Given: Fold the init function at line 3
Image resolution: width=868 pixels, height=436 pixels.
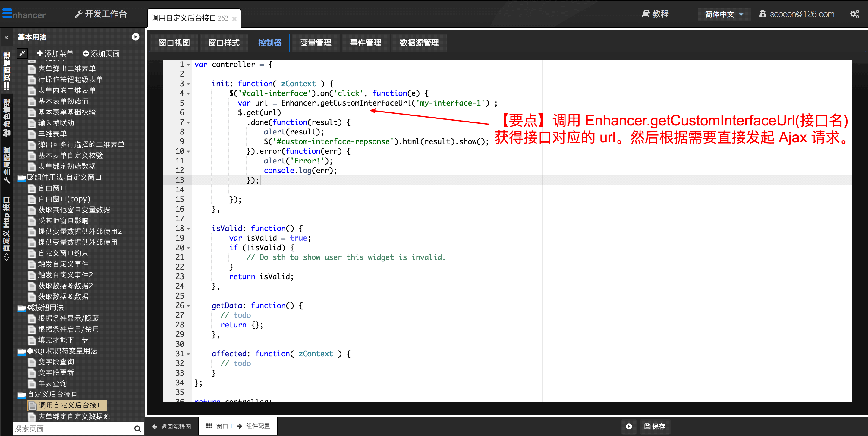Looking at the screenshot, I should pyautogui.click(x=188, y=84).
